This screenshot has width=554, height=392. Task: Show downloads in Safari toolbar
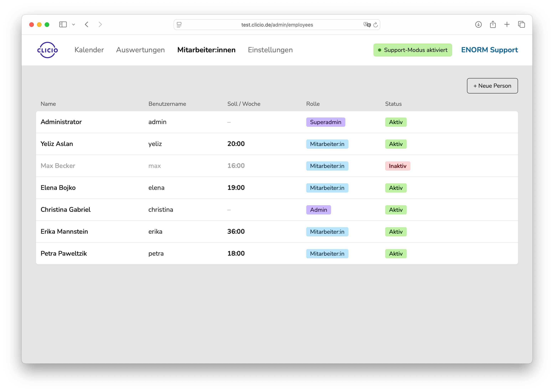pyautogui.click(x=478, y=24)
